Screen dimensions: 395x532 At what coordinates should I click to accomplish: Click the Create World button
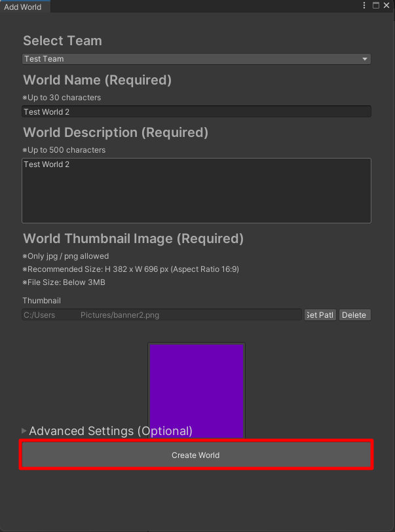196,455
